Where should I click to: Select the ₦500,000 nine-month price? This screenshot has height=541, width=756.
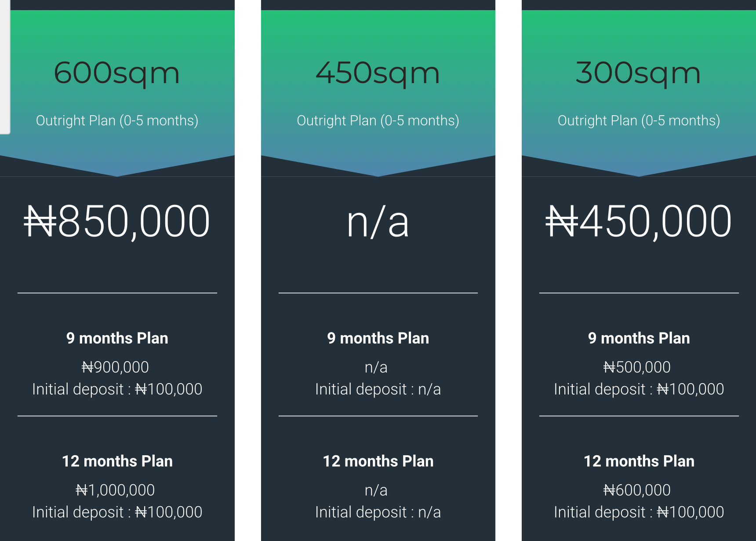pos(637,367)
